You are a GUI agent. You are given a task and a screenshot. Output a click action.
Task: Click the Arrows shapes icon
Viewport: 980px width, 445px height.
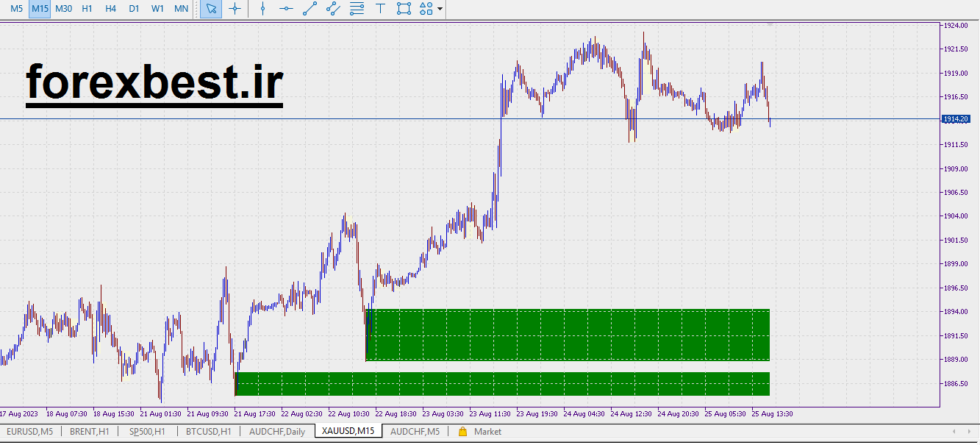click(x=426, y=9)
